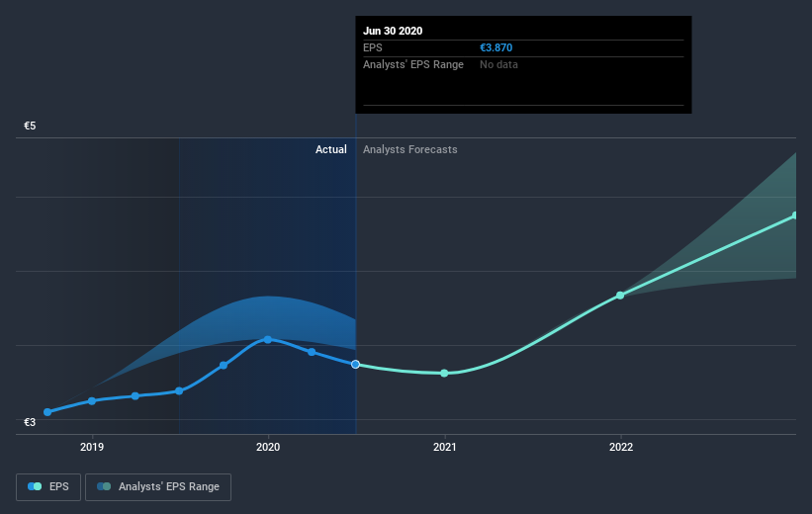Viewport: 812px width, 514px height.
Task: Click the '€5' y-axis label
Action: click(30, 126)
